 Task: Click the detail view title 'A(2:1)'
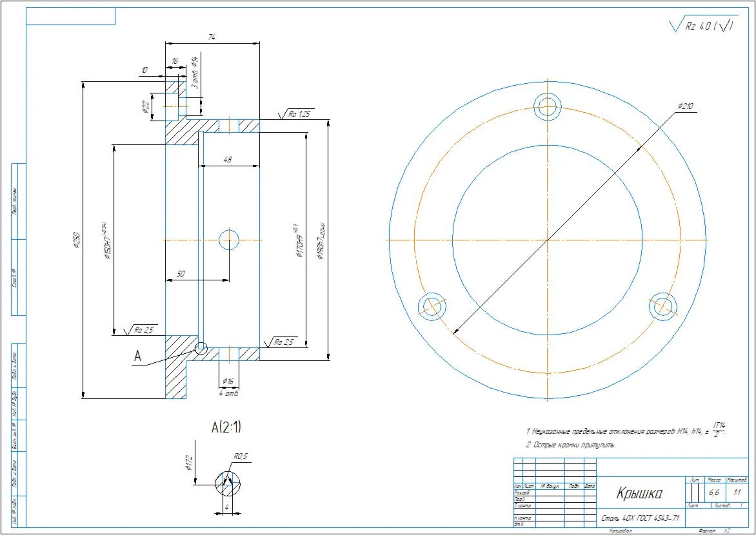click(x=226, y=427)
